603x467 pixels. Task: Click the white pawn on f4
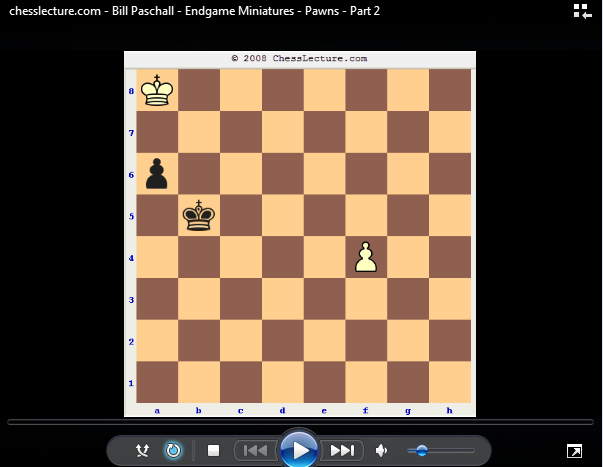[366, 257]
